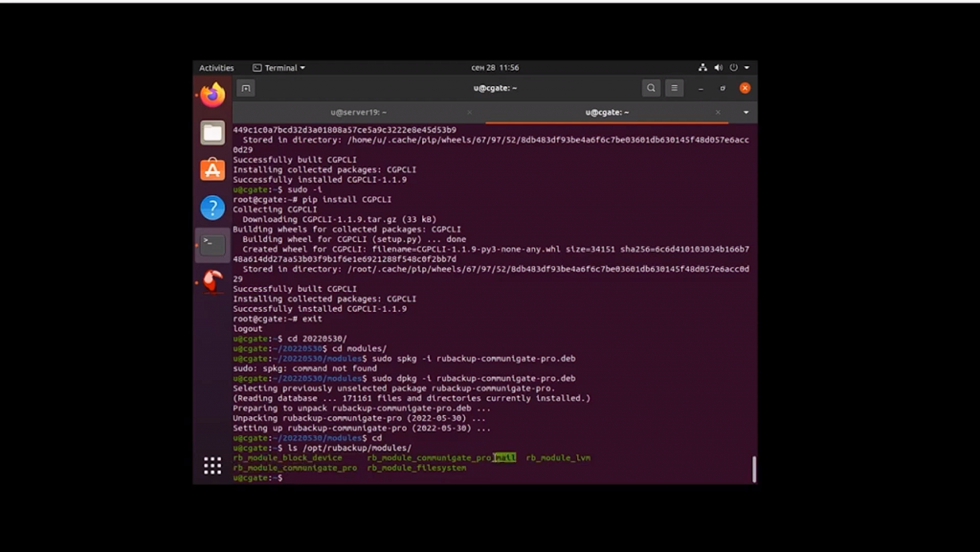Open the Files manager in the dock
This screenshot has width=980, height=552.
pyautogui.click(x=212, y=132)
